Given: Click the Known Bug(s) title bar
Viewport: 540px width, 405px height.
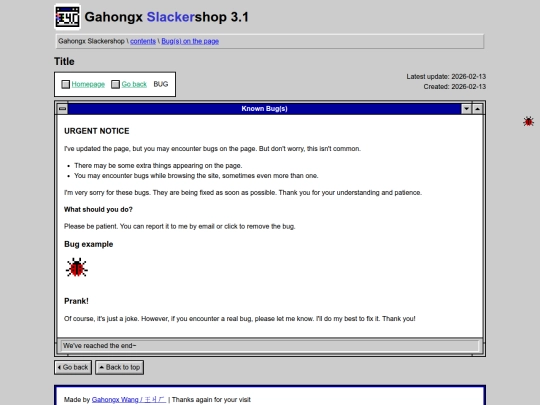Looking at the screenshot, I should click(x=264, y=109).
